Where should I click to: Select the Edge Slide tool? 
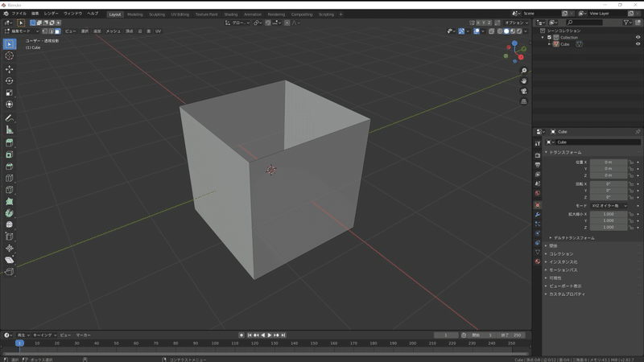10,237
